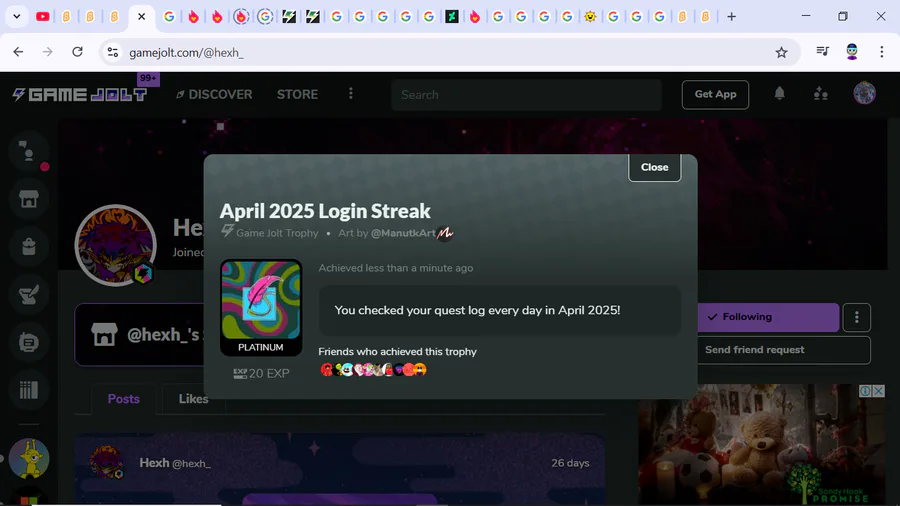View site information for gamejolt.com
The height and width of the screenshot is (506, 900).
pos(112,52)
